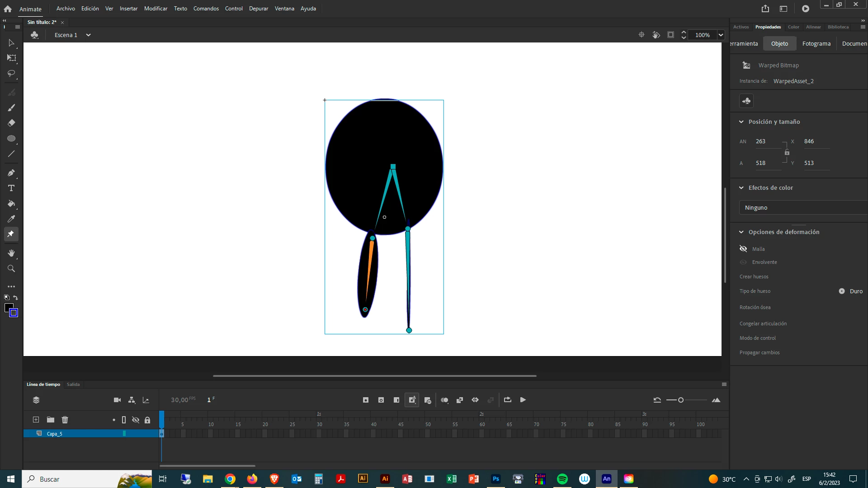Open the zoom 100% dropdown
This screenshot has width=868, height=488.
(x=721, y=35)
